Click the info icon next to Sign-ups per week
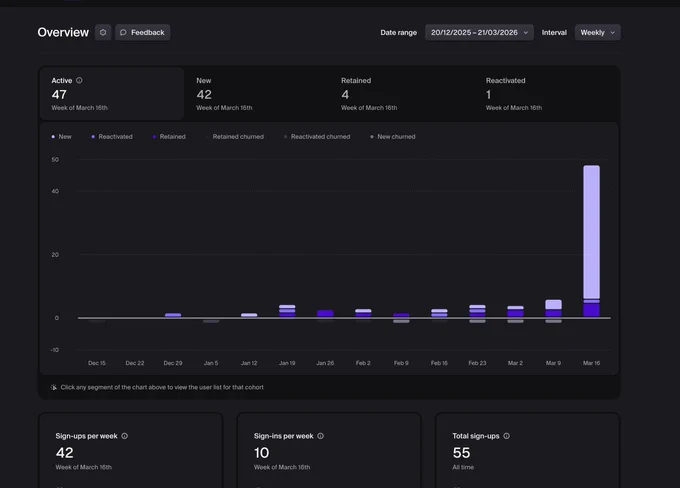This screenshot has width=680, height=488. tap(124, 436)
